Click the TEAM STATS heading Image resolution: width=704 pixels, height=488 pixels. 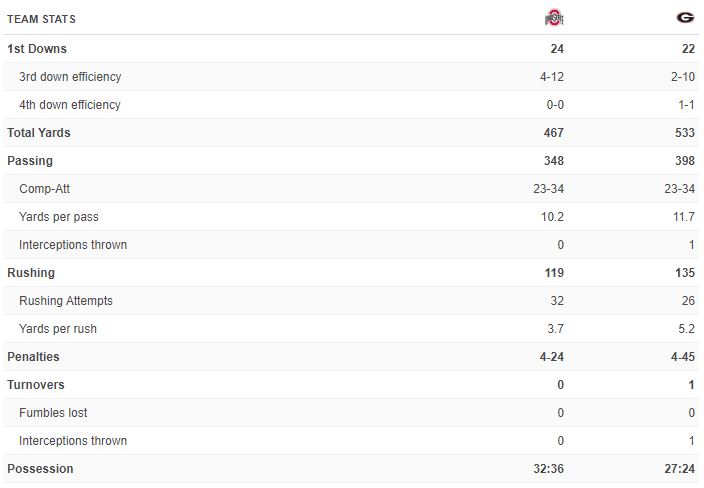coord(41,20)
